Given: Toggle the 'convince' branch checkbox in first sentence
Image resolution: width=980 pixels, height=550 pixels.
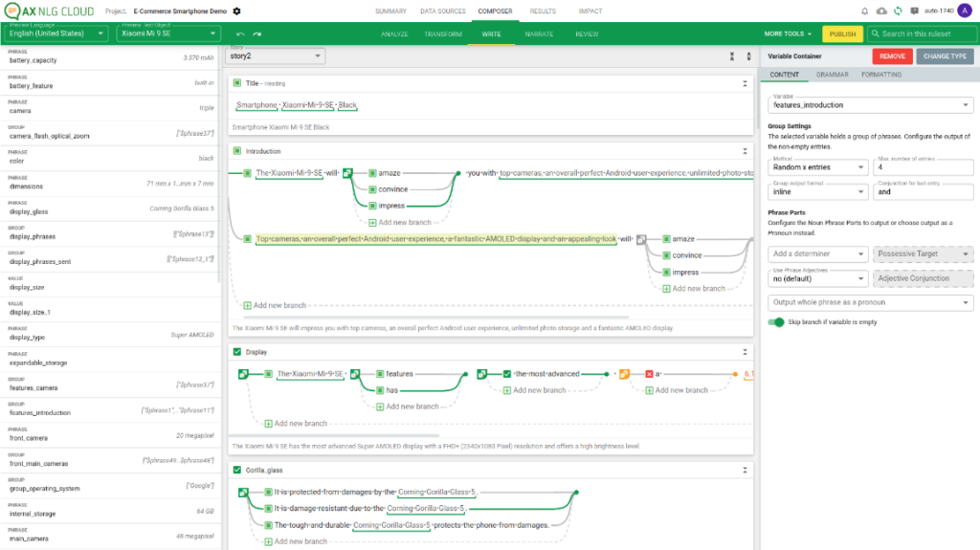Looking at the screenshot, I should pyautogui.click(x=372, y=189).
